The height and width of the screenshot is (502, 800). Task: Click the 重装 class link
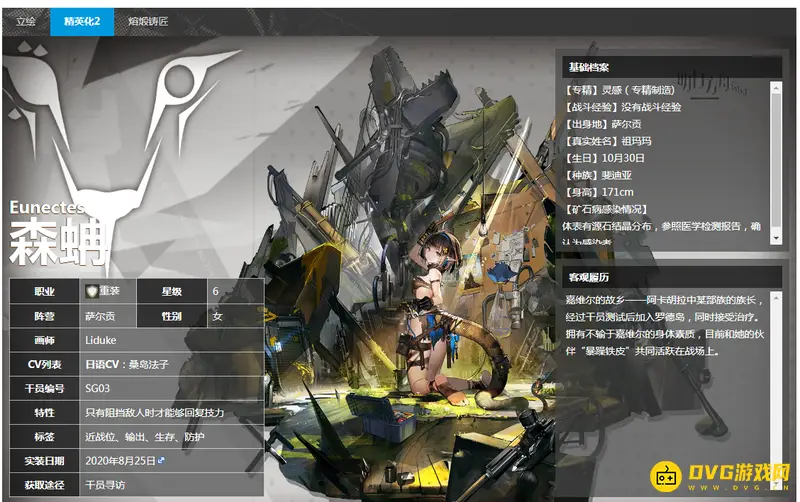(x=109, y=291)
